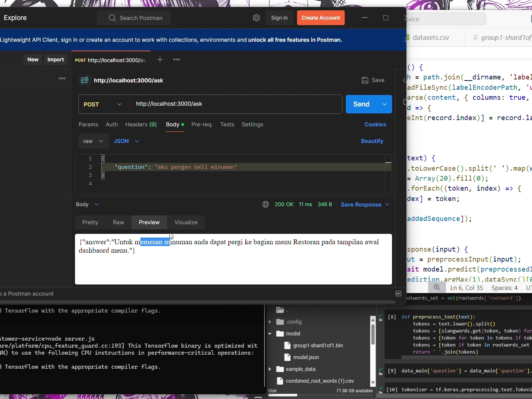Click the file browser vertical scrollbar
The width and height of the screenshot is (532, 399).
click(373, 334)
